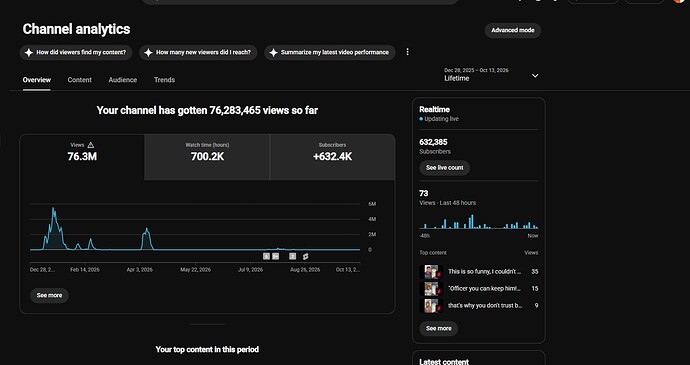Image resolution: width=690 pixels, height=365 pixels.
Task: Click the warning triangle beside Views
Action: click(x=91, y=145)
